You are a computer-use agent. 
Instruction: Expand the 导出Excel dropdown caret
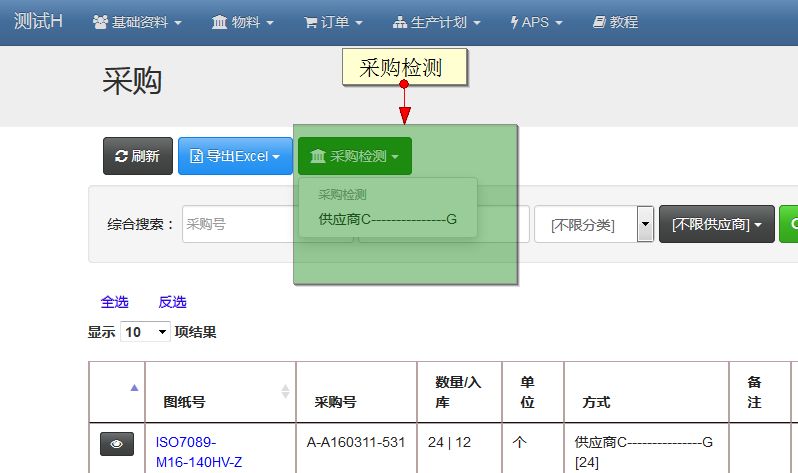point(276,157)
